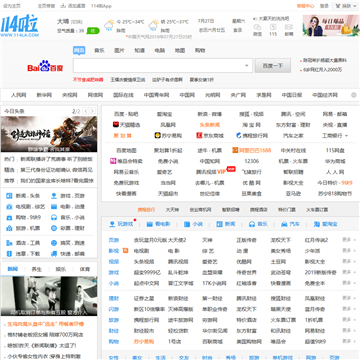The height and width of the screenshot is (360, 360).
Task: Click the 电影.动漫 sidebar icon
Action: coord(54,207)
